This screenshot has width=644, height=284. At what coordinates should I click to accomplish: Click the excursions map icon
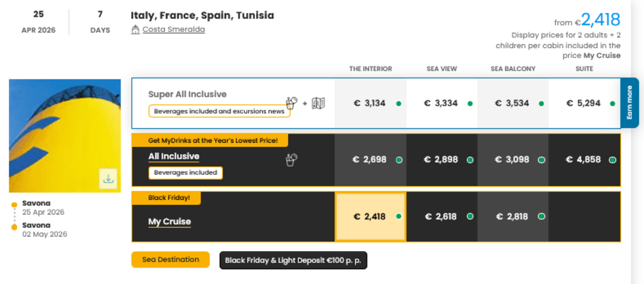click(318, 103)
